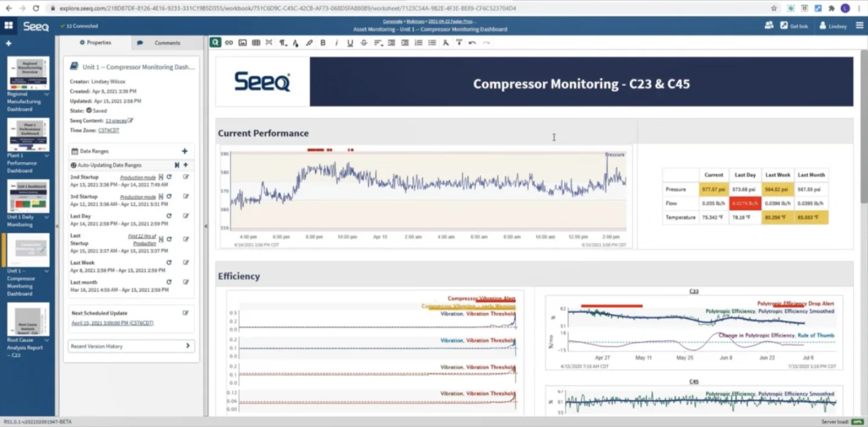
Task: Add an auto-updating date range
Action: (x=186, y=165)
